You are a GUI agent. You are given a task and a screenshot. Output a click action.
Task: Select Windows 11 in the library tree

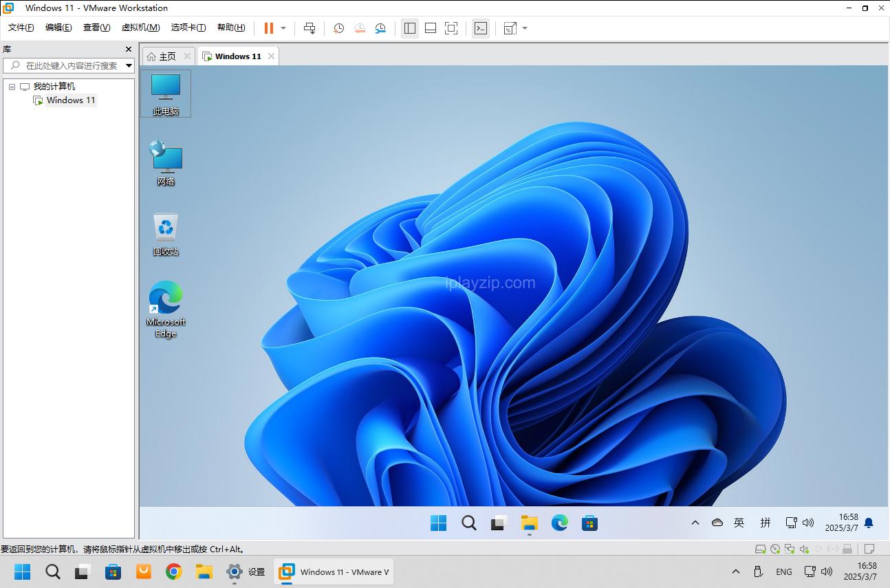click(70, 100)
